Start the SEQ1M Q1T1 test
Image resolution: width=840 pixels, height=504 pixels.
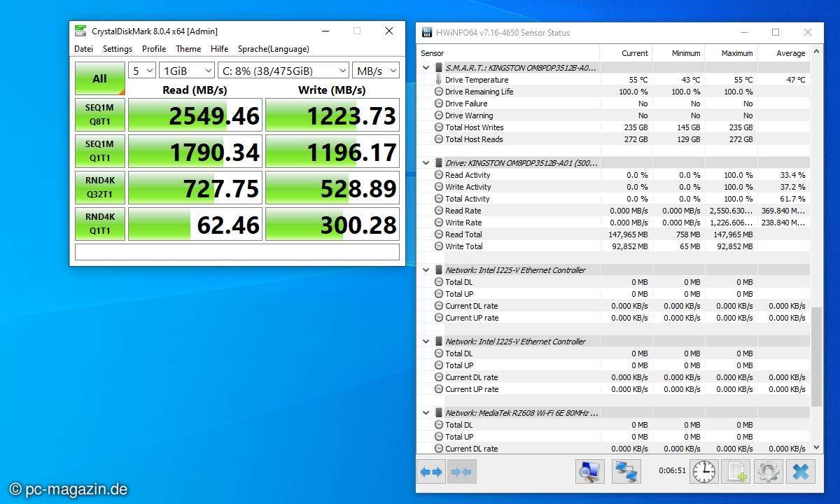click(100, 151)
